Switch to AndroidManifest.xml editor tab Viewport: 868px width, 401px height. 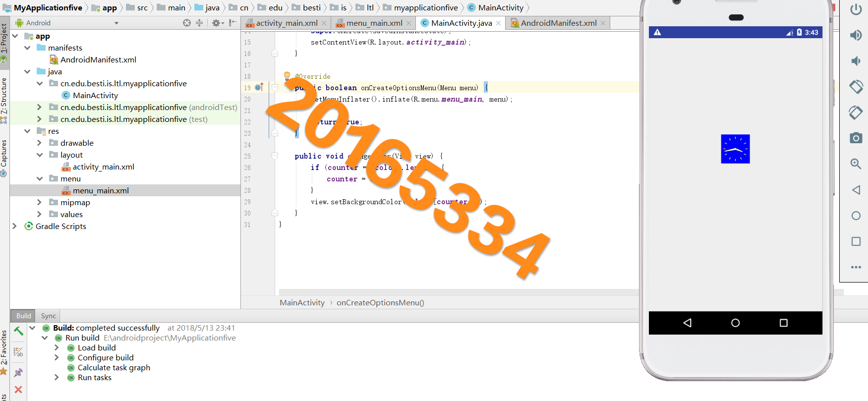(558, 23)
